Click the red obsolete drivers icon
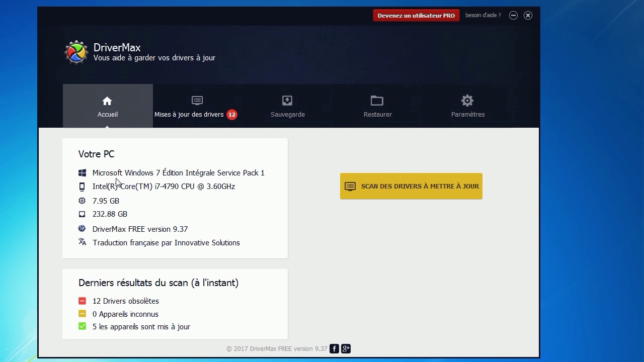This screenshot has width=644, height=362. click(82, 301)
